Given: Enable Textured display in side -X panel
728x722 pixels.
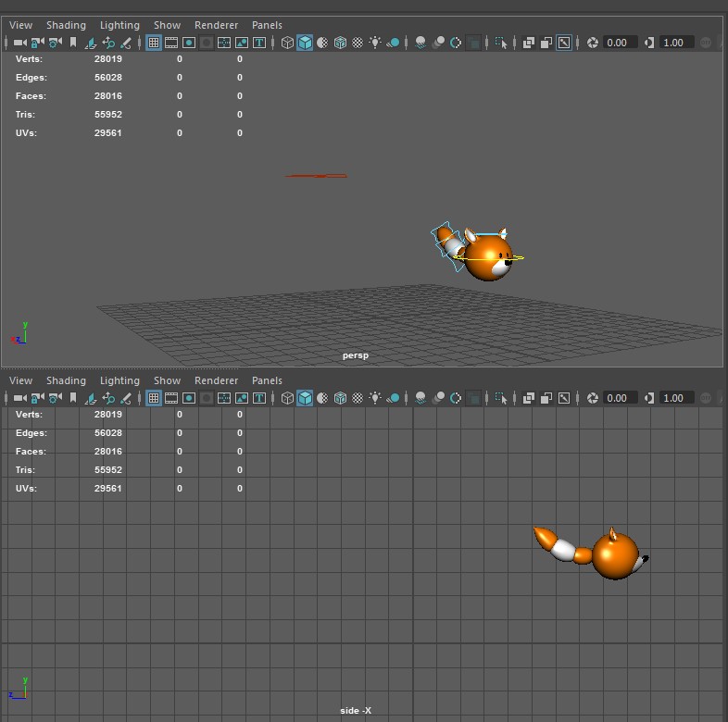Looking at the screenshot, I should point(358,398).
